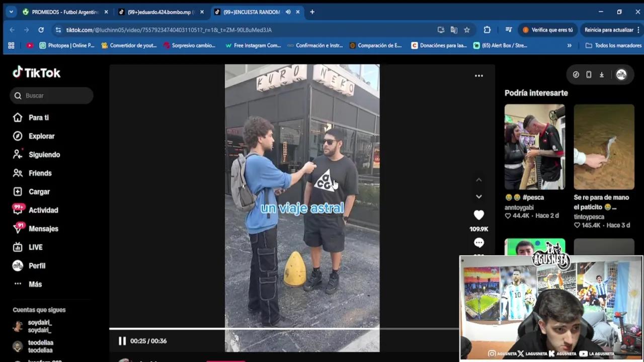Image resolution: width=644 pixels, height=362 pixels.
Task: Click the heart like icon on video
Action: click(x=478, y=215)
